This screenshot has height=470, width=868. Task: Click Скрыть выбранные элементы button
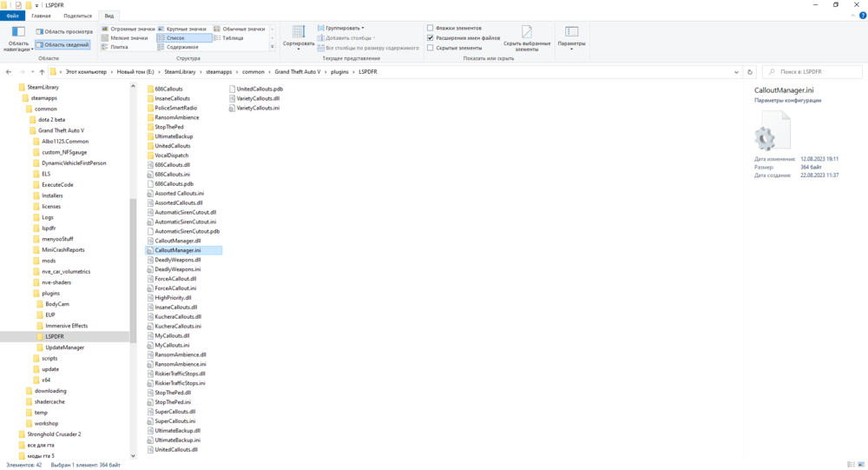point(527,38)
